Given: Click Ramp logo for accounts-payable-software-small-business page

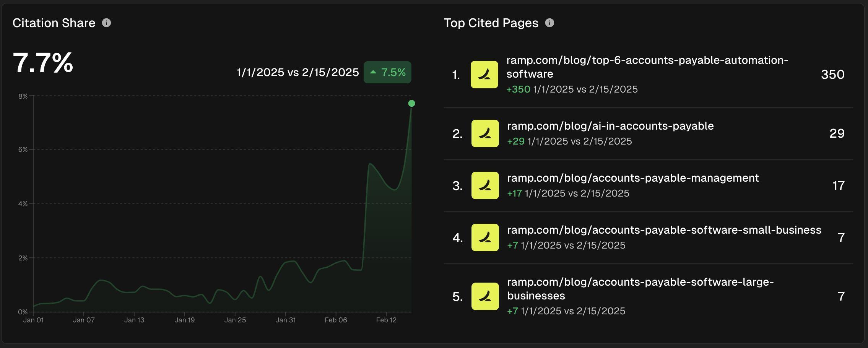Looking at the screenshot, I should (485, 237).
